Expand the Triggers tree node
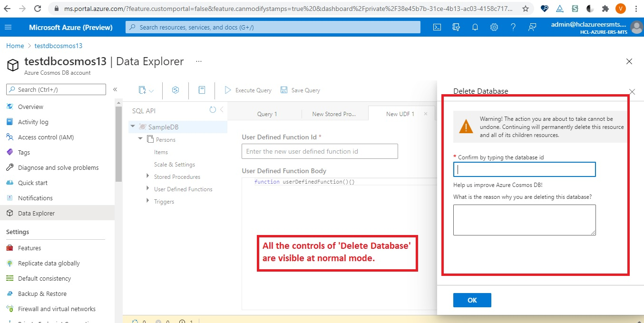The width and height of the screenshot is (644, 323). pos(147,201)
